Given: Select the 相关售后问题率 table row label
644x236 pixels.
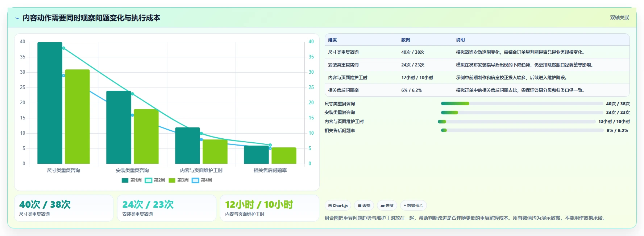Looking at the screenshot, I should (x=343, y=90).
